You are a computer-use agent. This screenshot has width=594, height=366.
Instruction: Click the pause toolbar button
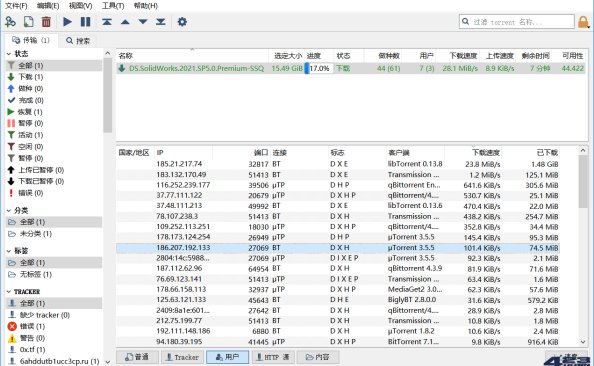[x=86, y=22]
